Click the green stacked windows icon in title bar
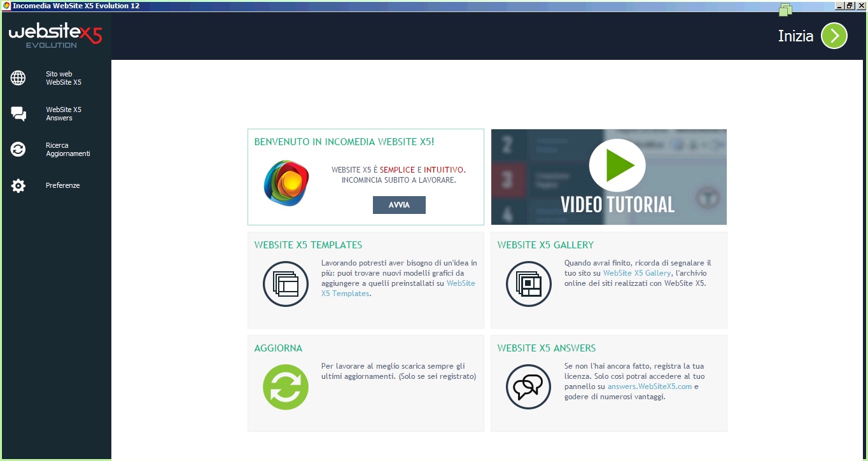The image size is (868, 461). pos(785,9)
